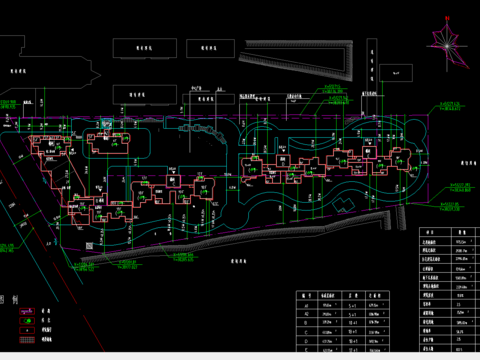
Task: Click the small white rectangle right of vertical building
Action: tap(396, 73)
